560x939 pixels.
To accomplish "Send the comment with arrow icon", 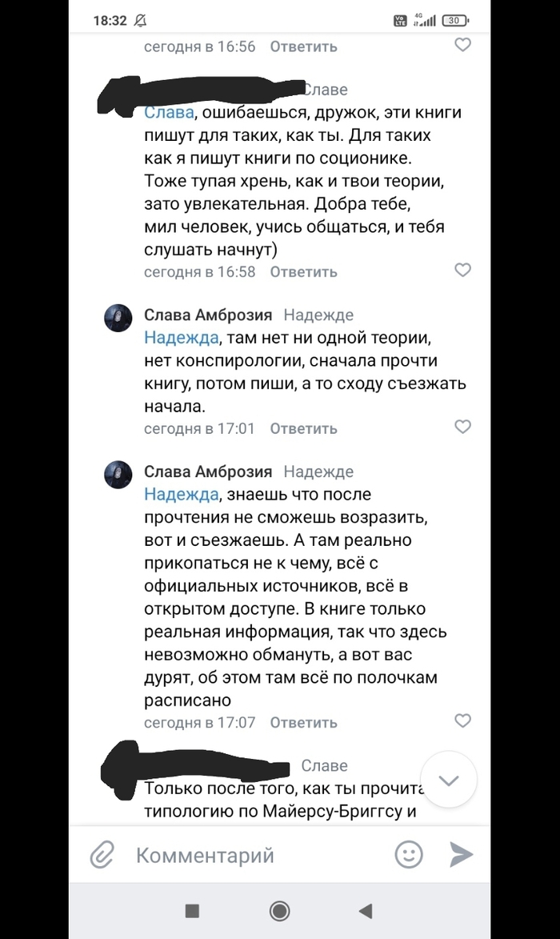I will coord(461,854).
